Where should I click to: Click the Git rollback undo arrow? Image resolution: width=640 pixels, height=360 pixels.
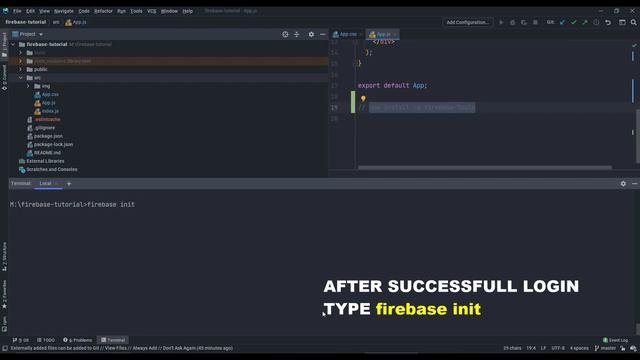608,22
